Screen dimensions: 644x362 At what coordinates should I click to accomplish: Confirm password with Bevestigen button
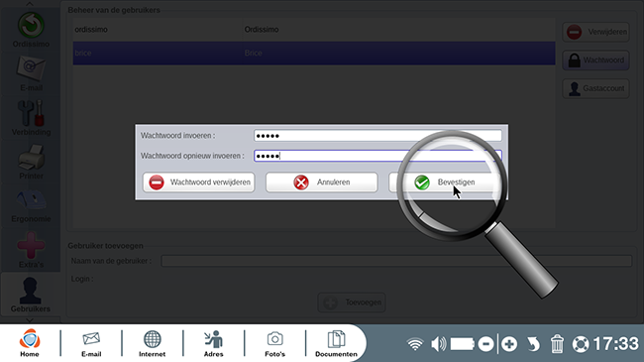(x=445, y=182)
